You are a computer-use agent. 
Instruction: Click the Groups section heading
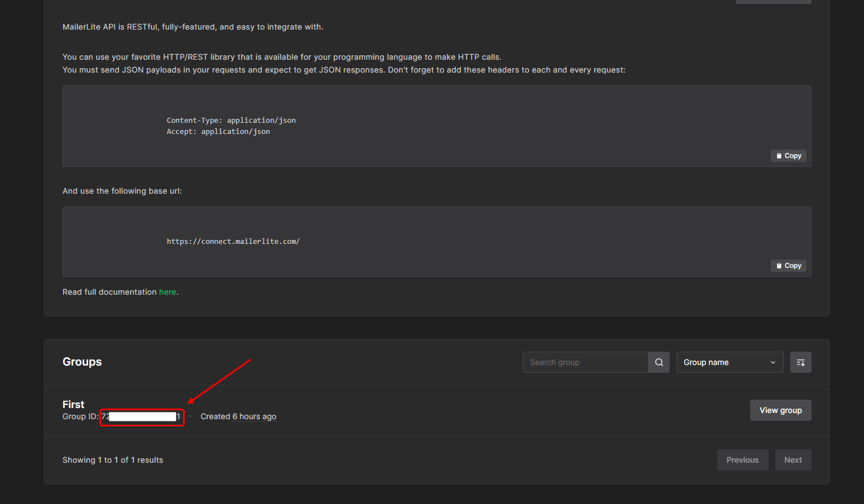click(82, 362)
